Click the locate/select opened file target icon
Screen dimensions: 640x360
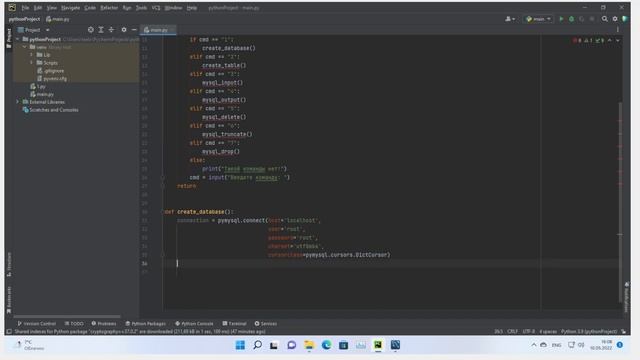91,30
